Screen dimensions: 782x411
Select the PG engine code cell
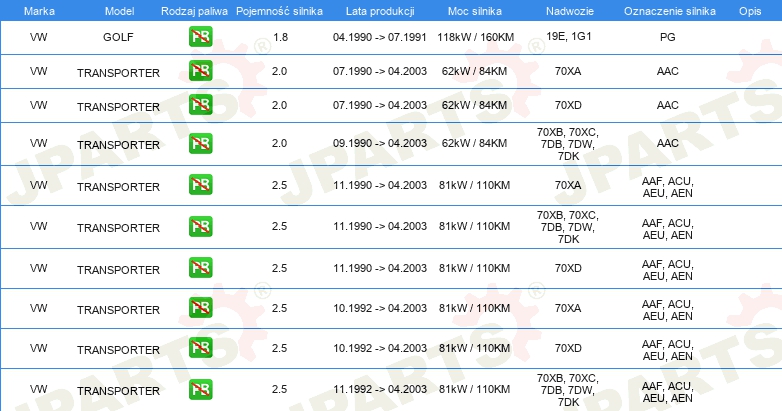[x=667, y=37]
